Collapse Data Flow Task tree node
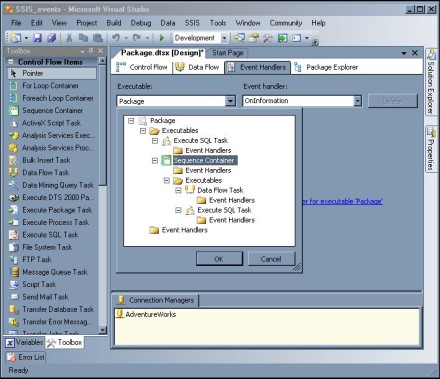This screenshot has height=379, width=440. [179, 190]
